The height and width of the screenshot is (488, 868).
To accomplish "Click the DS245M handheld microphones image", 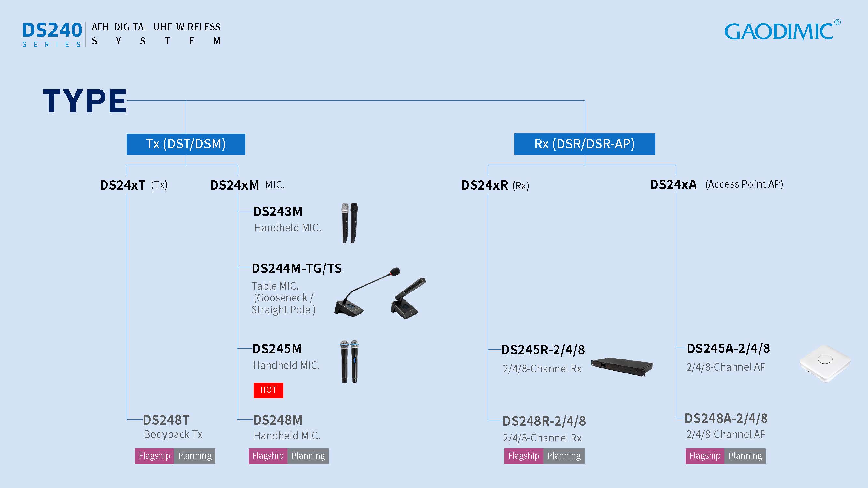I will coord(350,361).
